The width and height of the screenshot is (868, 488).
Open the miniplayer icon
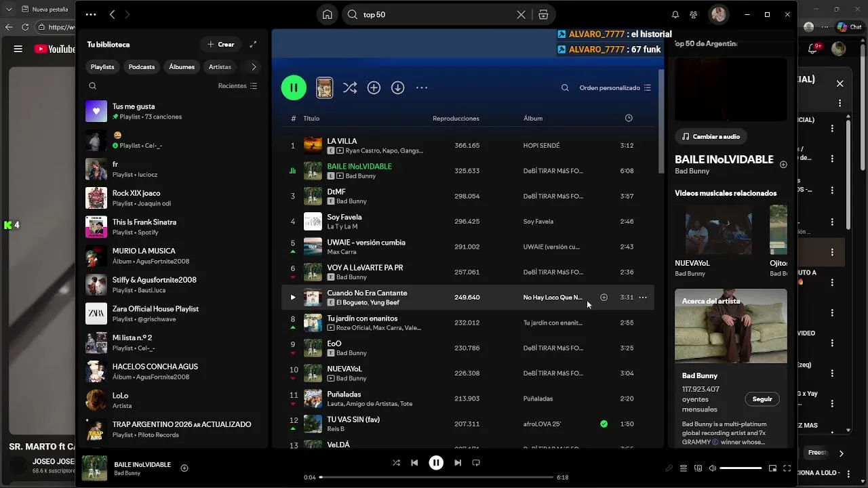coord(772,468)
